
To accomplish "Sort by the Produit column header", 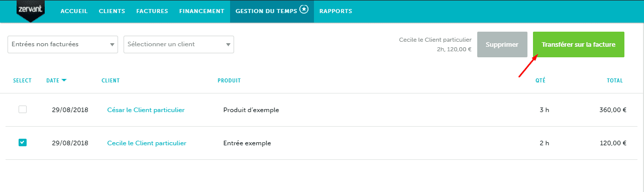I will click(x=229, y=80).
